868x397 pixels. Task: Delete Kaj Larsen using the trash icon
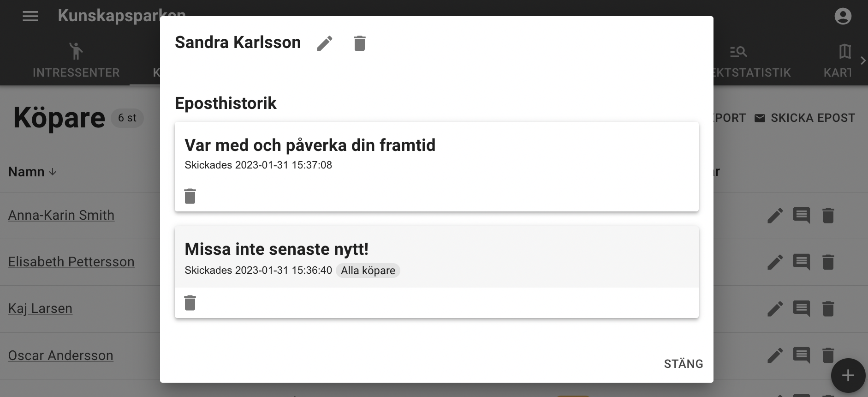(x=828, y=309)
